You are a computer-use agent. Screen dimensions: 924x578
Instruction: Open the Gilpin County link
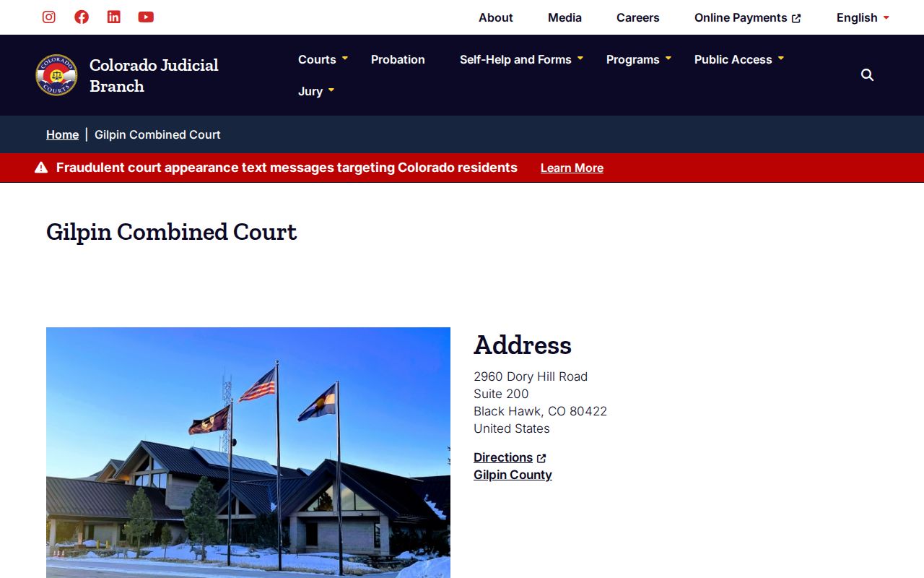pos(513,475)
